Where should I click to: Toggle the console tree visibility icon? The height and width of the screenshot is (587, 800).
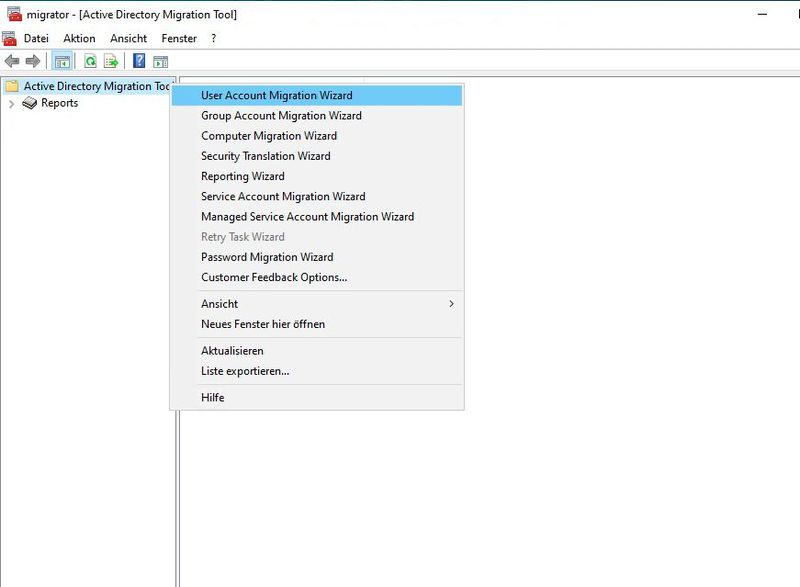point(62,60)
